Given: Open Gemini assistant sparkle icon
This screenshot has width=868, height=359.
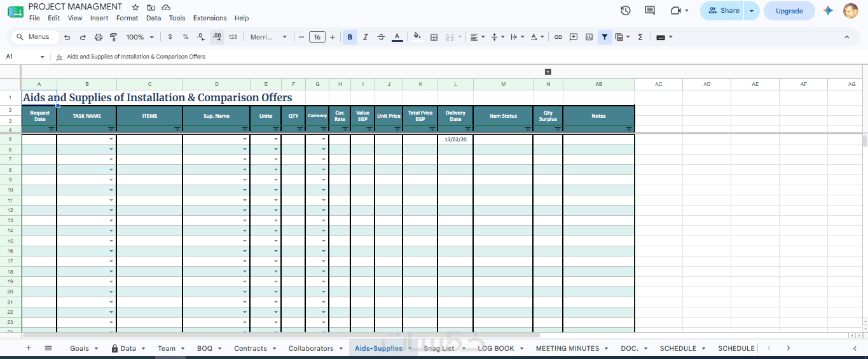Looking at the screenshot, I should point(828,11).
